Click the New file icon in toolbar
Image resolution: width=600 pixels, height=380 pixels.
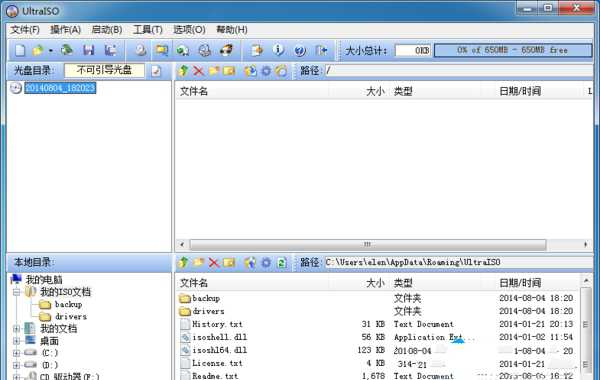click(20, 50)
